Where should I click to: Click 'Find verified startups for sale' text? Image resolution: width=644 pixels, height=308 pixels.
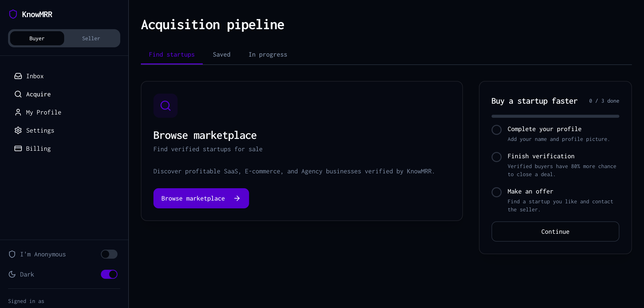(x=208, y=149)
